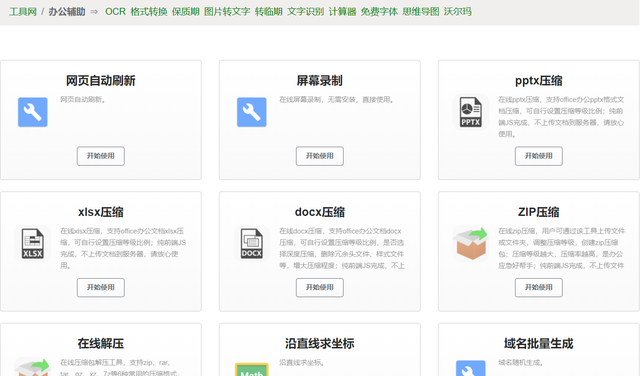
Task: Open 免费字体 link
Action: click(x=379, y=11)
